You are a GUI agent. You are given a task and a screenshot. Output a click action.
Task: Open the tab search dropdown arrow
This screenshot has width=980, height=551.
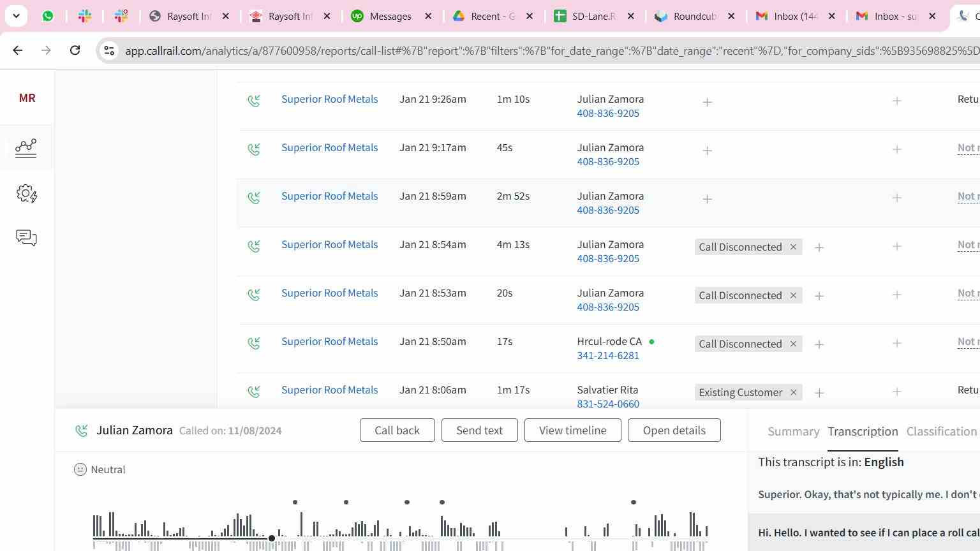(x=16, y=16)
